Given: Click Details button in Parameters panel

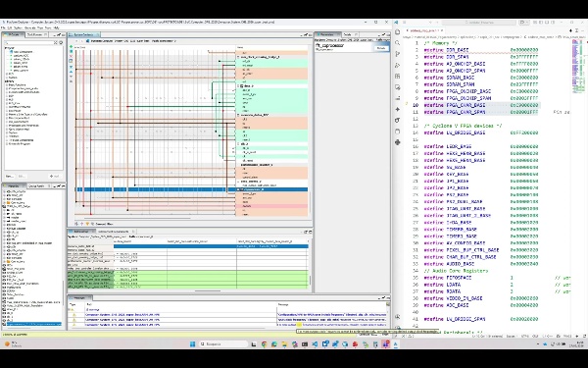Looking at the screenshot, I should [x=380, y=48].
